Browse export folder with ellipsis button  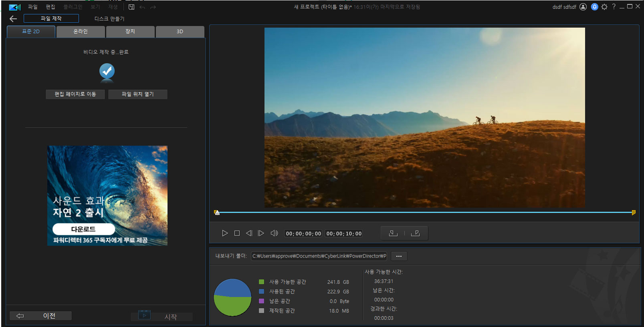399,256
